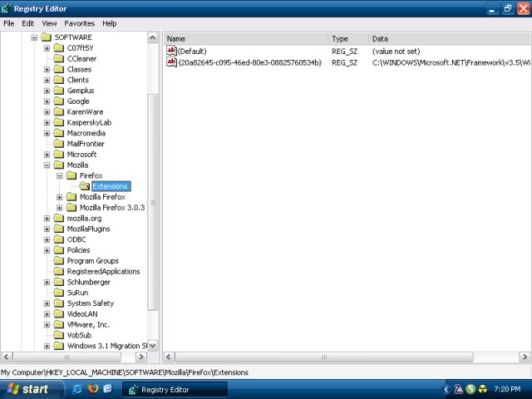Select the CCleaner key folder icon
This screenshot has height=399, width=532.
(x=59, y=59)
